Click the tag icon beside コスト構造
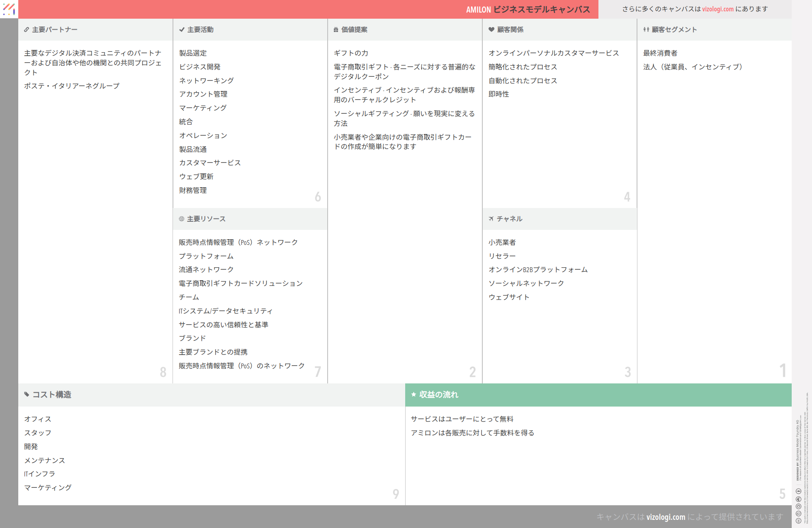 click(27, 394)
